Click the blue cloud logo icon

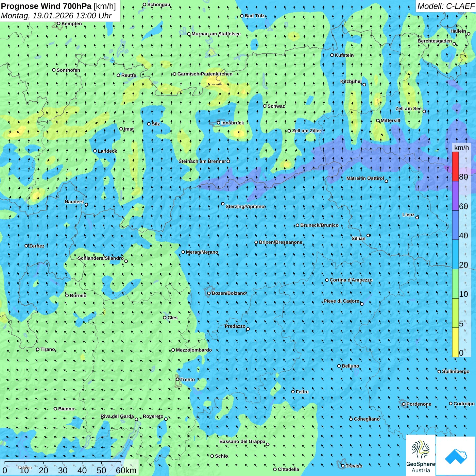pyautogui.click(x=456, y=456)
